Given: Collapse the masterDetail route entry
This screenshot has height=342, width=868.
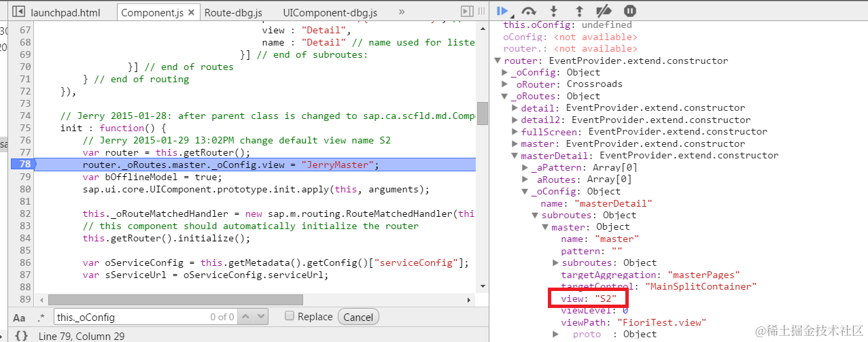Looking at the screenshot, I should (x=515, y=156).
